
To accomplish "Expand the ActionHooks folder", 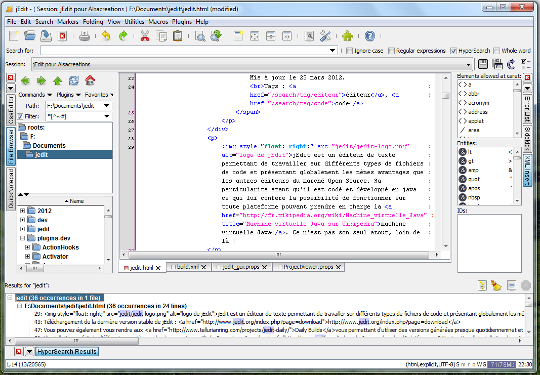I will [28, 247].
